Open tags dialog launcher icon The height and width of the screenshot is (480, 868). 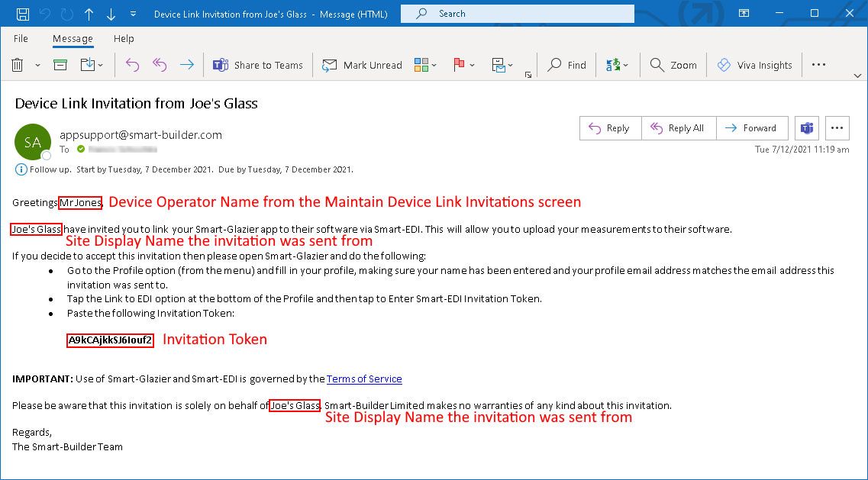point(528,75)
